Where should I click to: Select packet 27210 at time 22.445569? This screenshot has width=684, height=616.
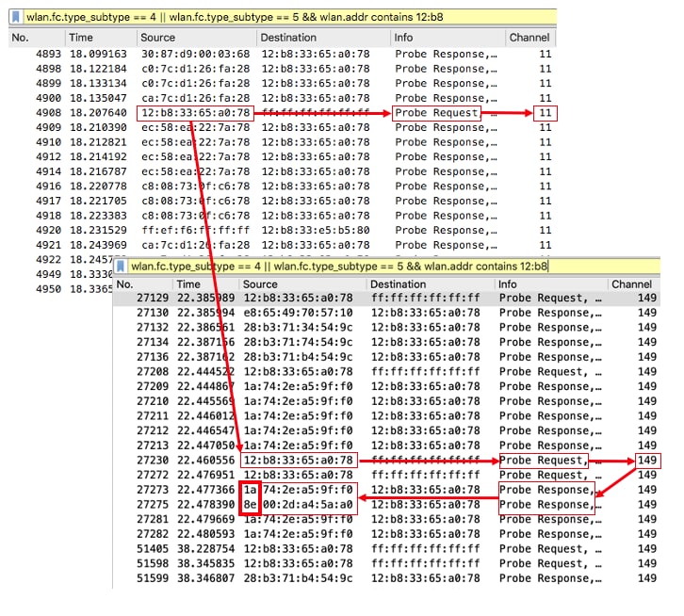(x=386, y=401)
